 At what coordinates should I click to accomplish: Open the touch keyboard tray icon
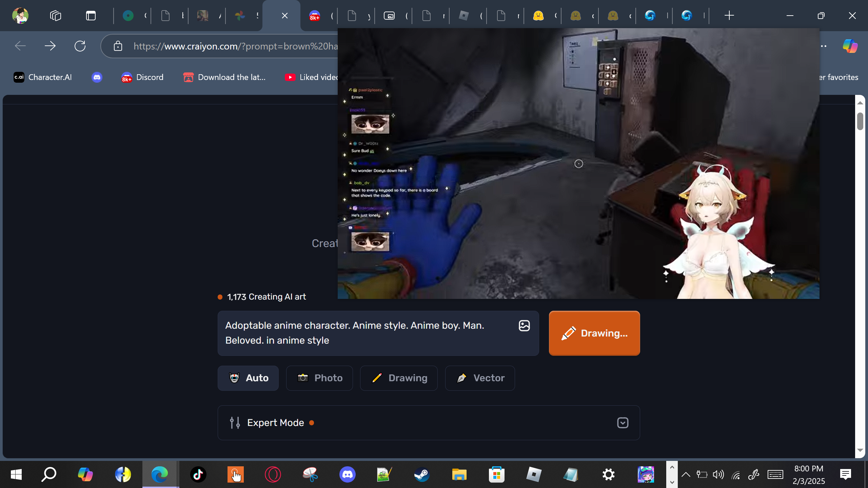coord(775,474)
